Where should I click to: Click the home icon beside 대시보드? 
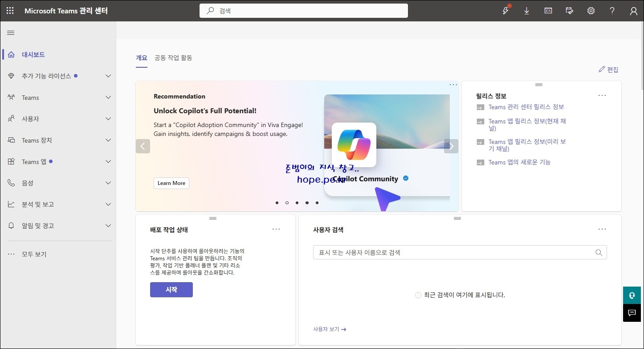(11, 55)
